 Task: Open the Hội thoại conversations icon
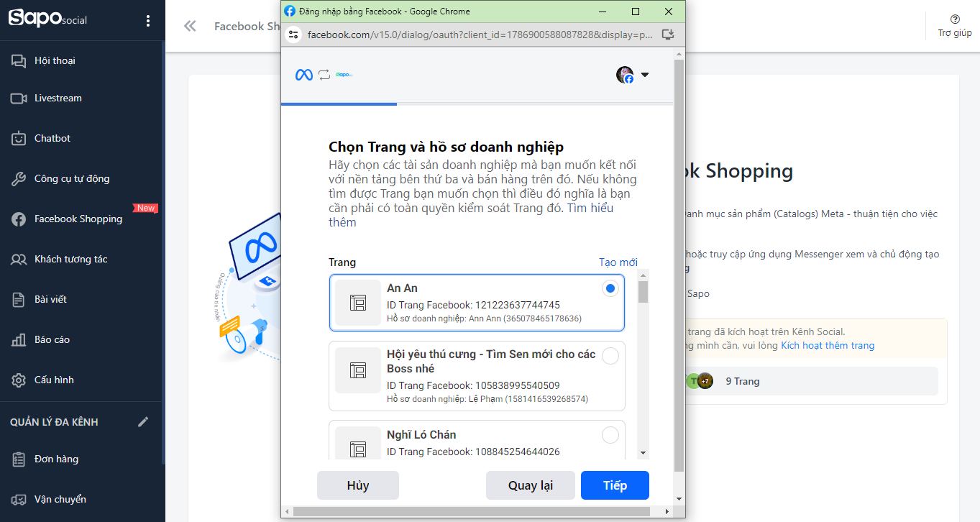19,61
